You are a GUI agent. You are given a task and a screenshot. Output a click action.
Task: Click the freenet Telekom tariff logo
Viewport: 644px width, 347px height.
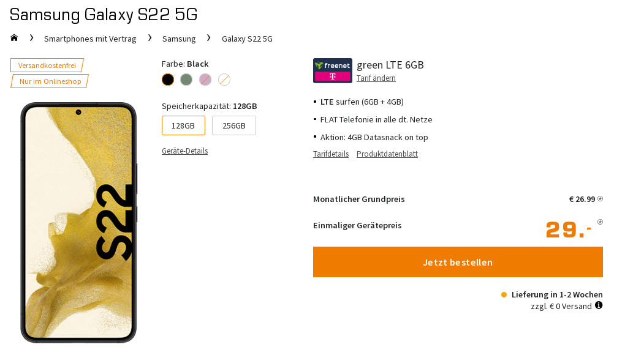(332, 70)
